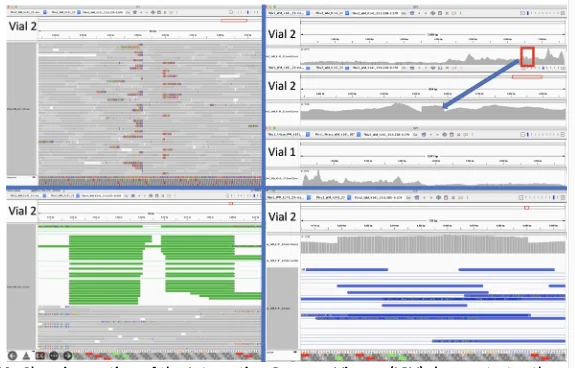
Task: Click home icon in bottom-right Vial 2 toolbar
Action: coord(417,197)
